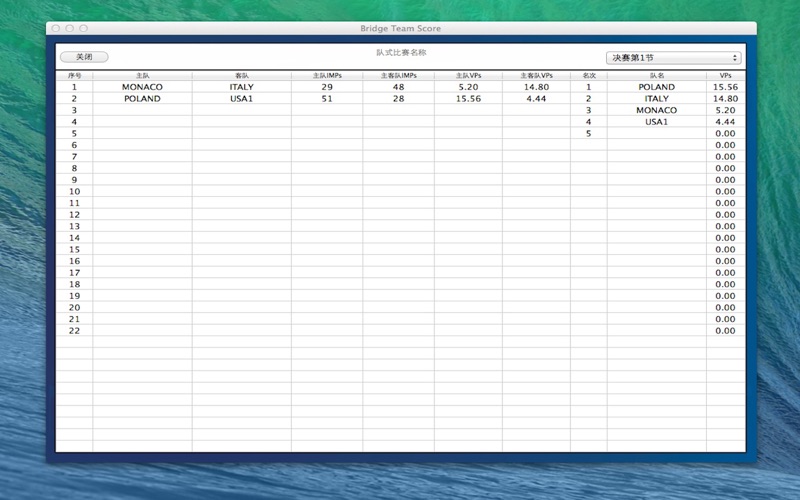This screenshot has width=800, height=500.
Task: Open the 决赛第1节 dropdown
Action: [673, 58]
